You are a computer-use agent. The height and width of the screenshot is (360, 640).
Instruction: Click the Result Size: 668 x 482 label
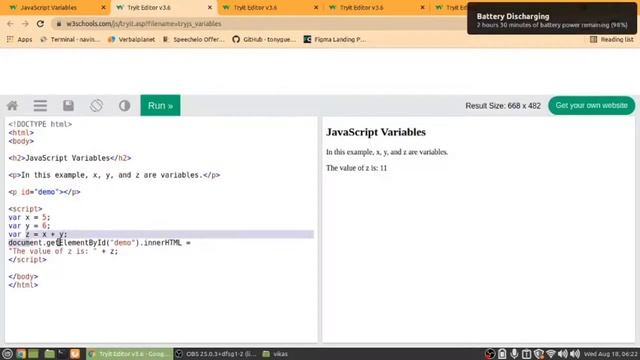pos(503,106)
